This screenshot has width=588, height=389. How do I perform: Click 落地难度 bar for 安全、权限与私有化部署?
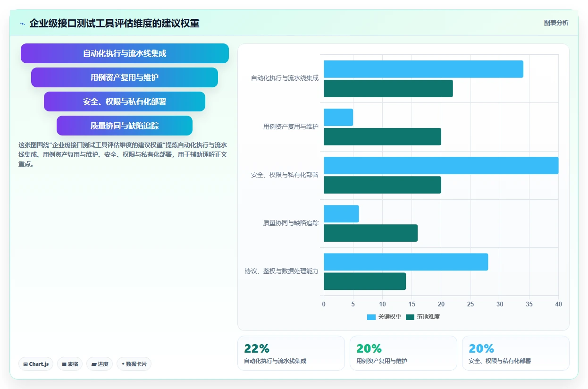(382, 185)
